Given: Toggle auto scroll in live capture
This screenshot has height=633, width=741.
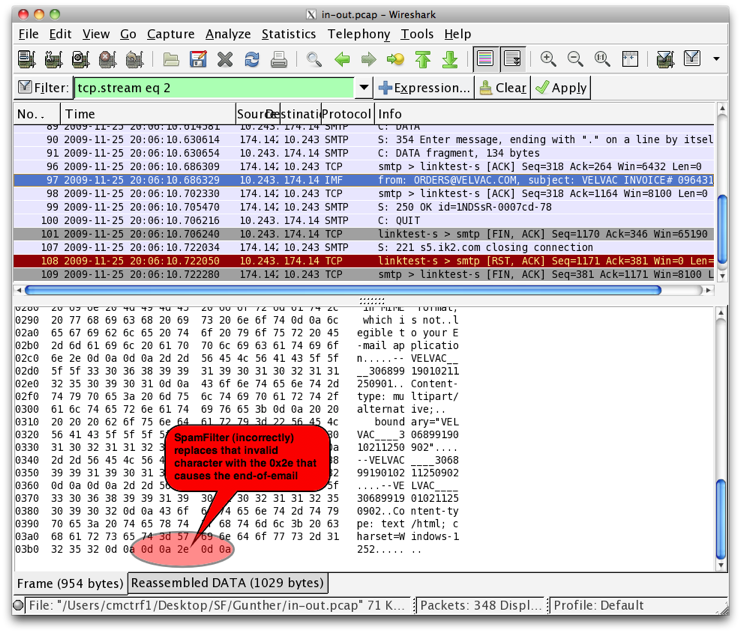Looking at the screenshot, I should tap(512, 60).
